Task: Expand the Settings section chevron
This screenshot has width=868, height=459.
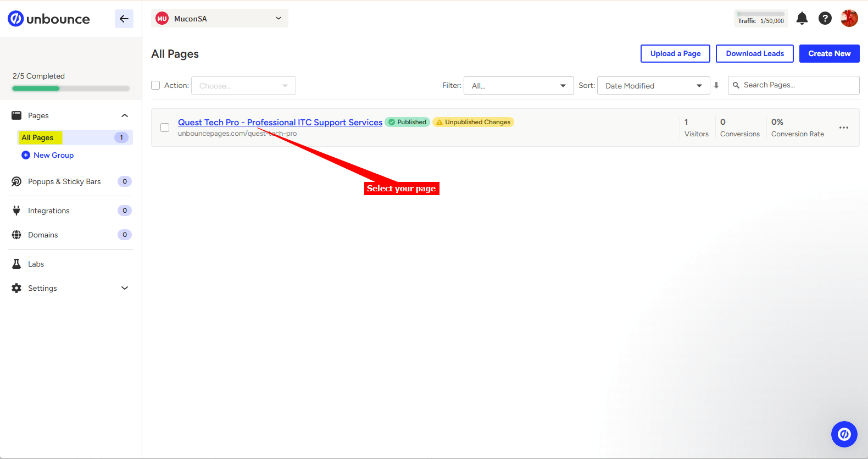Action: [125, 288]
